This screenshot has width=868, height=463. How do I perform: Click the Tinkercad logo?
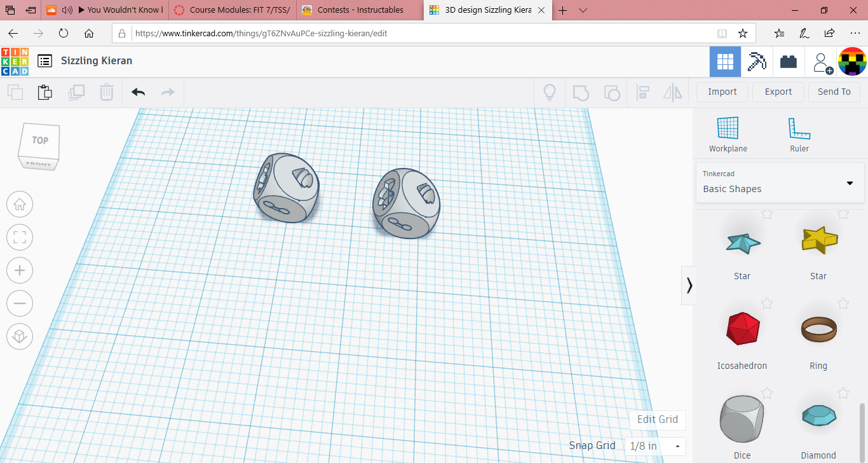coord(15,61)
